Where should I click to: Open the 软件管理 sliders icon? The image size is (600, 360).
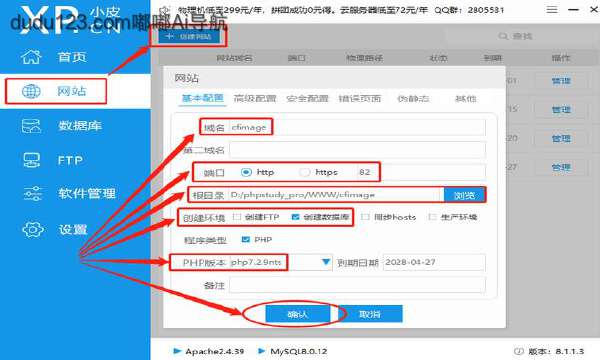32,194
